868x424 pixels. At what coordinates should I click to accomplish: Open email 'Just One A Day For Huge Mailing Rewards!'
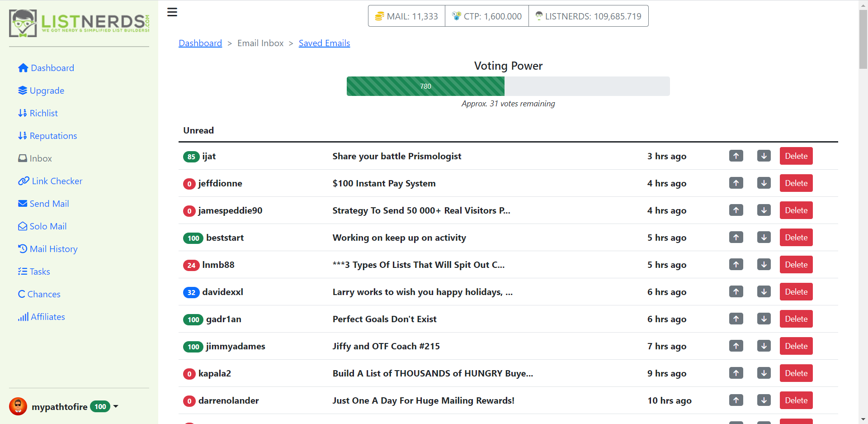tap(424, 400)
